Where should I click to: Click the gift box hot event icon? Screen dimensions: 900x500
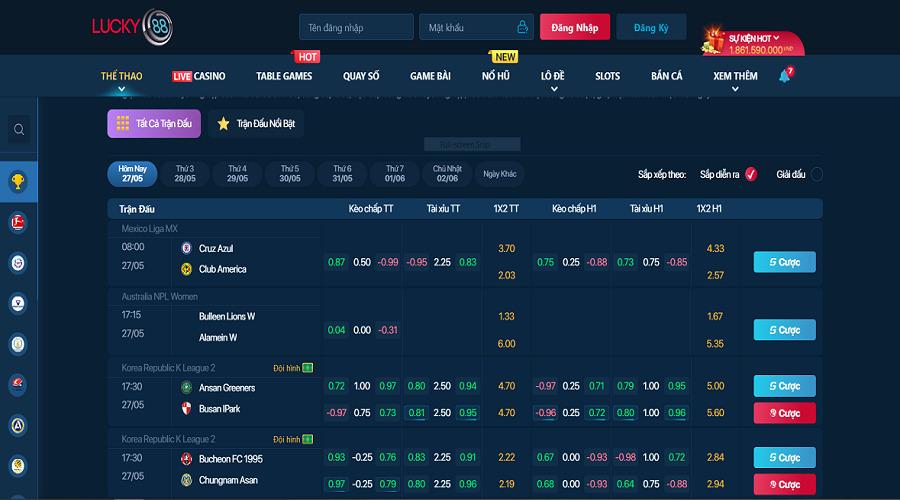pos(713,41)
